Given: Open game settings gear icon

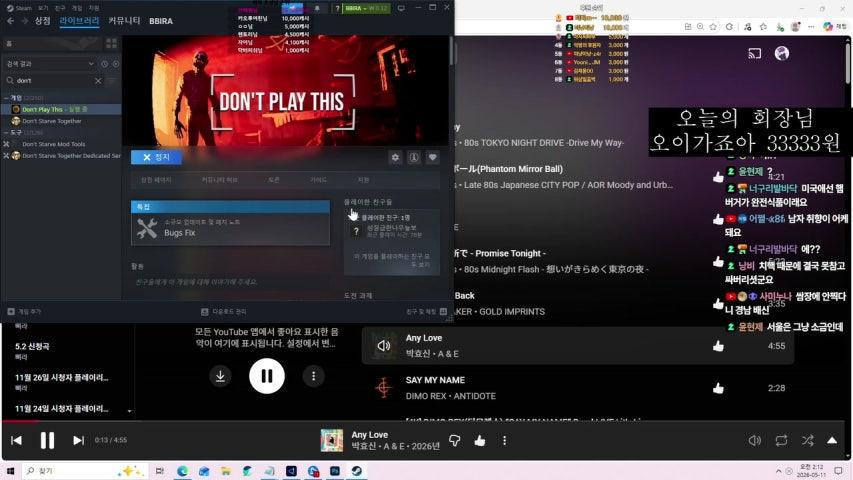Looking at the screenshot, I should click(x=395, y=157).
